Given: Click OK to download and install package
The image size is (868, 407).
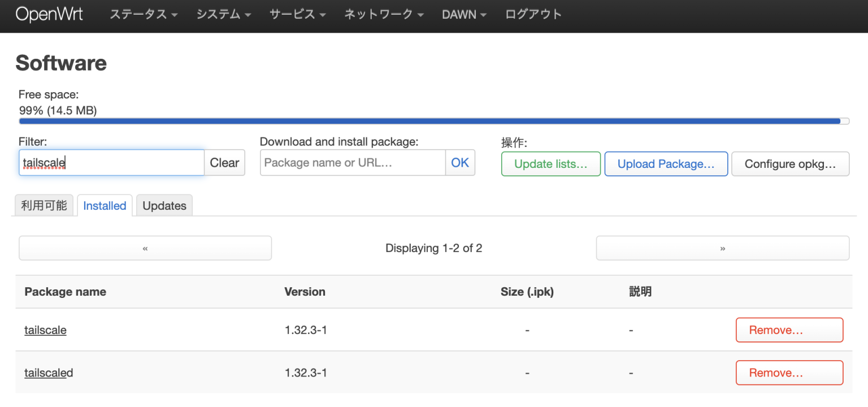Looking at the screenshot, I should [460, 162].
